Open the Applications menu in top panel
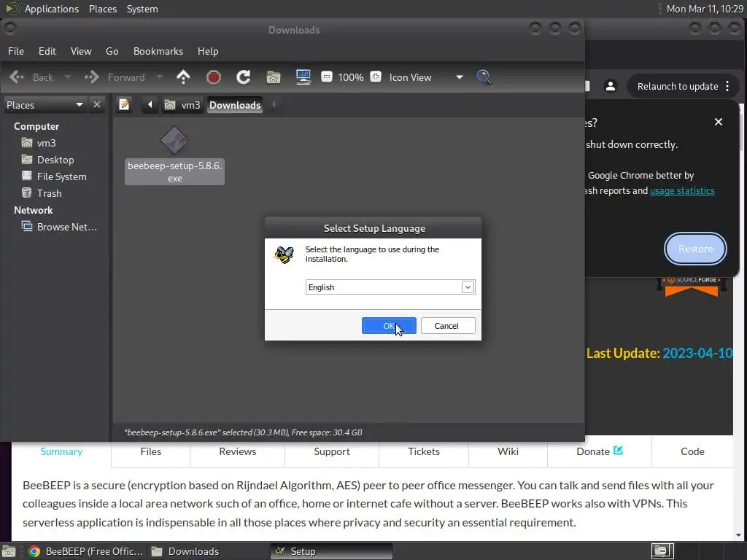747x560 pixels. [x=52, y=9]
